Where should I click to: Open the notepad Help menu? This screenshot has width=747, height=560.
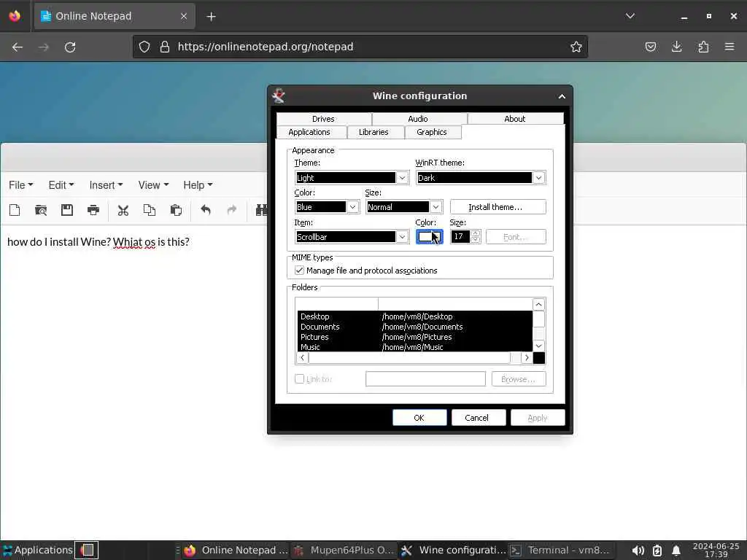pyautogui.click(x=198, y=185)
